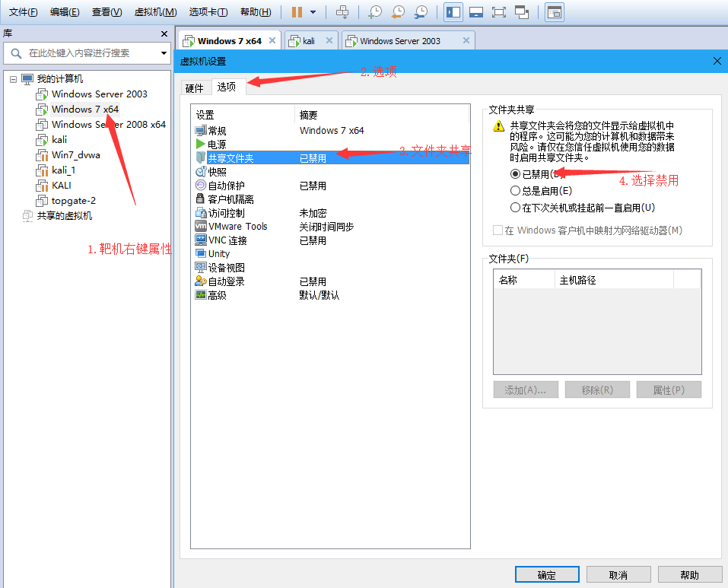Image resolution: width=728 pixels, height=588 pixels.
Task: Close the kali tab
Action: [x=329, y=40]
